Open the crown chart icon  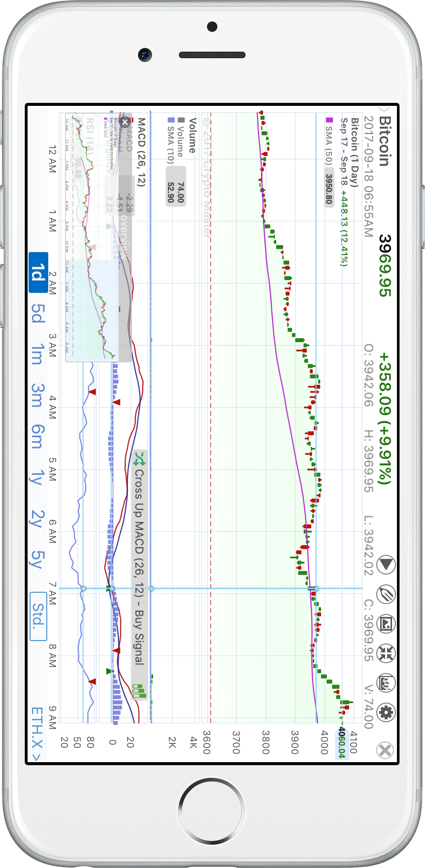point(386,683)
